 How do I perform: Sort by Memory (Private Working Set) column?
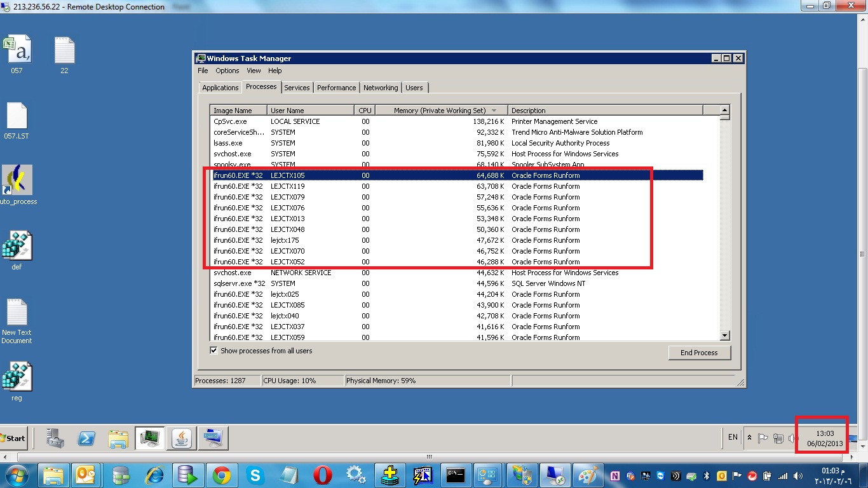click(439, 111)
